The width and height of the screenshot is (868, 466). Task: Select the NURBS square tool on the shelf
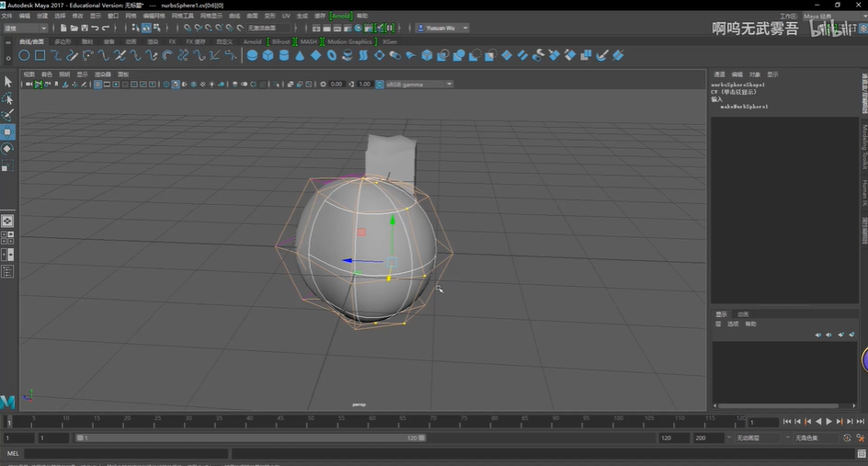(40, 55)
